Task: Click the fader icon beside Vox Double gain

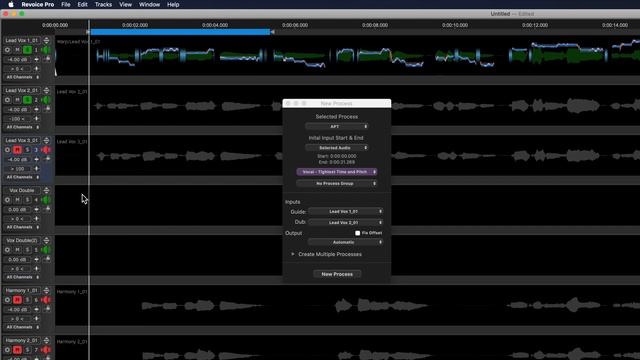Action: [x=47, y=209]
